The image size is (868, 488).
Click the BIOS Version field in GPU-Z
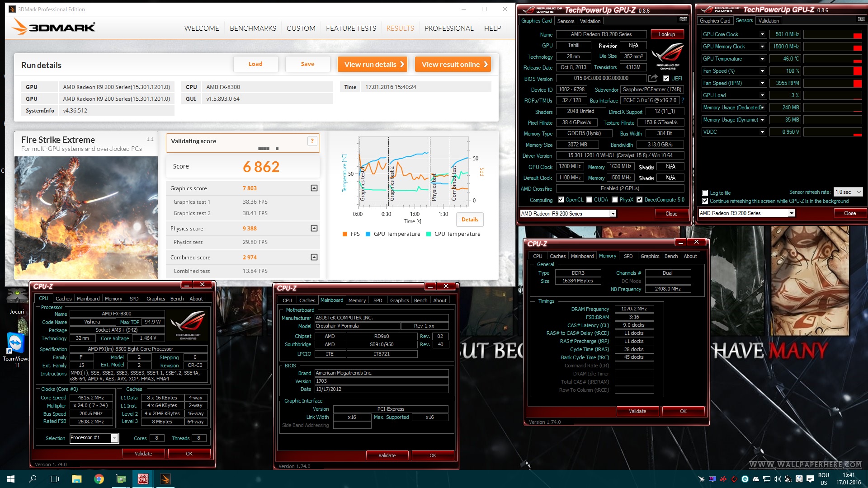point(601,78)
